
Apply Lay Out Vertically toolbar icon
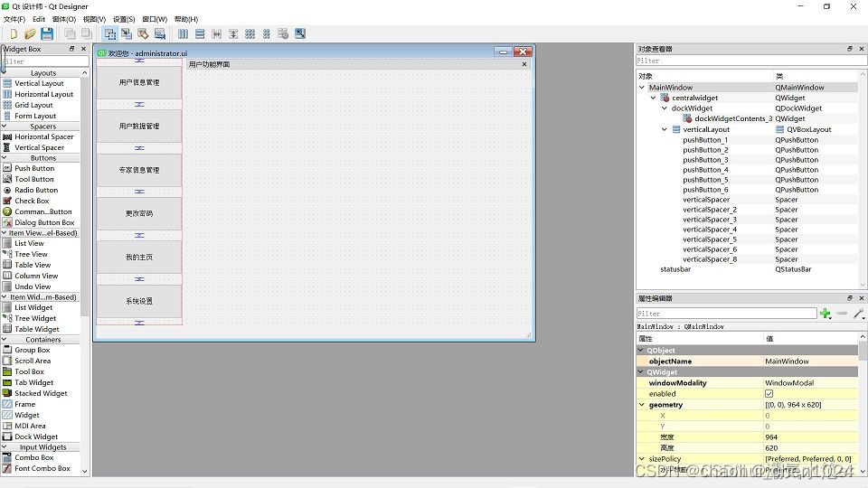(x=200, y=33)
